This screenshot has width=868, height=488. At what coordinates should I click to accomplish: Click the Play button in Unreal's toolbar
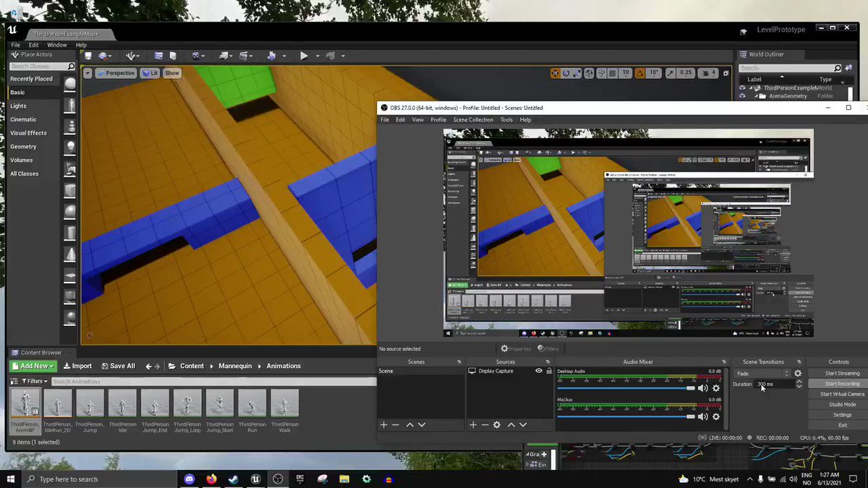click(x=304, y=56)
